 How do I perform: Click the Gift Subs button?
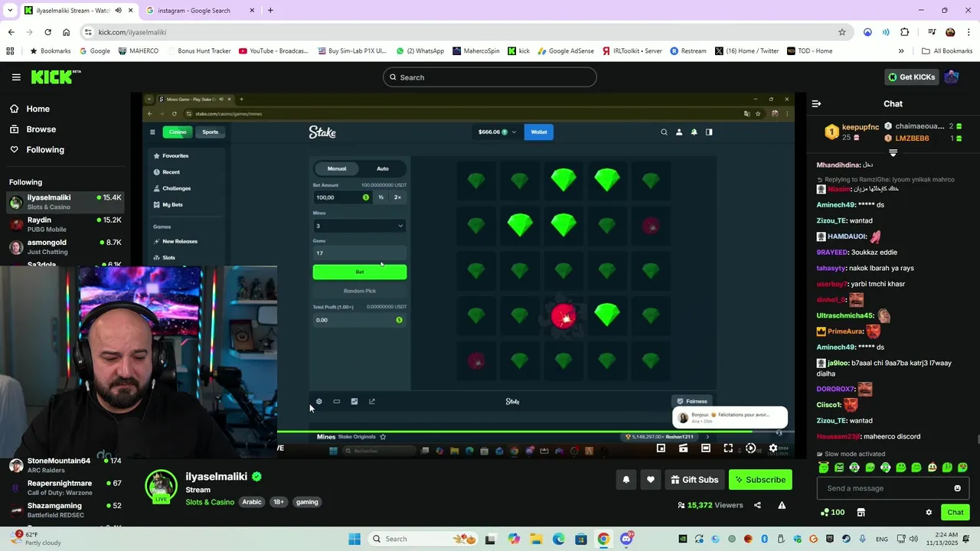click(x=694, y=480)
